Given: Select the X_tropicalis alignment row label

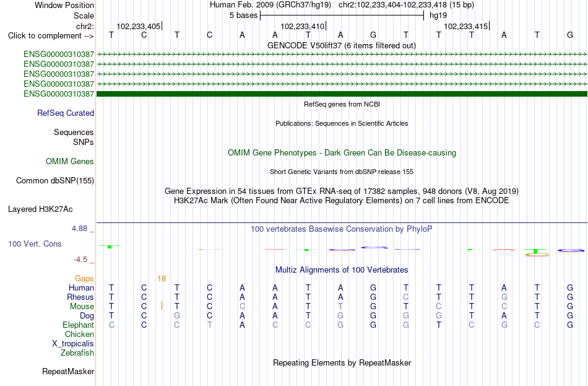Looking at the screenshot, I should click(73, 344).
